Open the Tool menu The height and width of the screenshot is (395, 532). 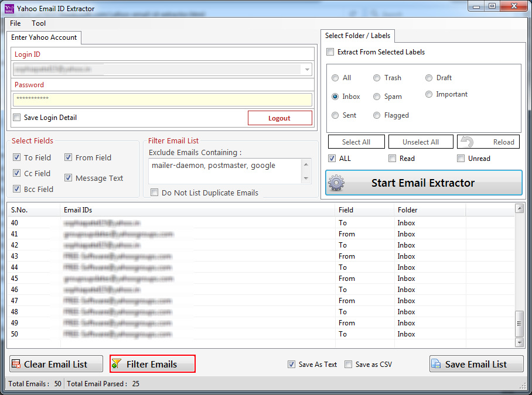pos(39,23)
